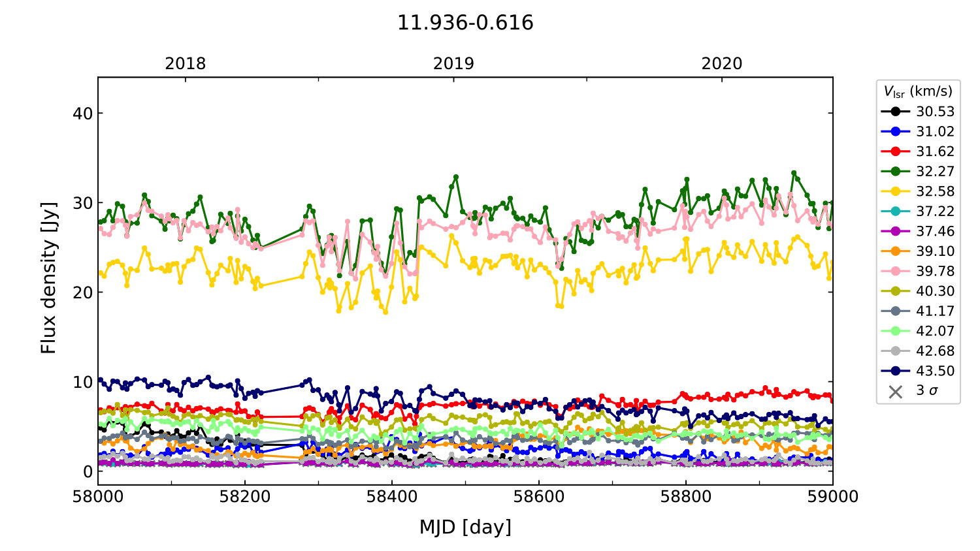Click the 2019 label on top axis
The width and height of the screenshot is (980, 551).
[453, 64]
